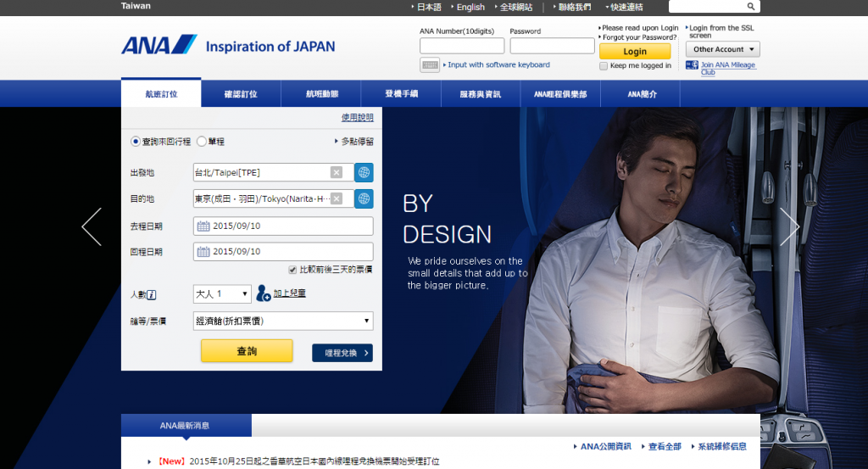Open the software keyboard icon
The image size is (868, 469).
click(430, 64)
